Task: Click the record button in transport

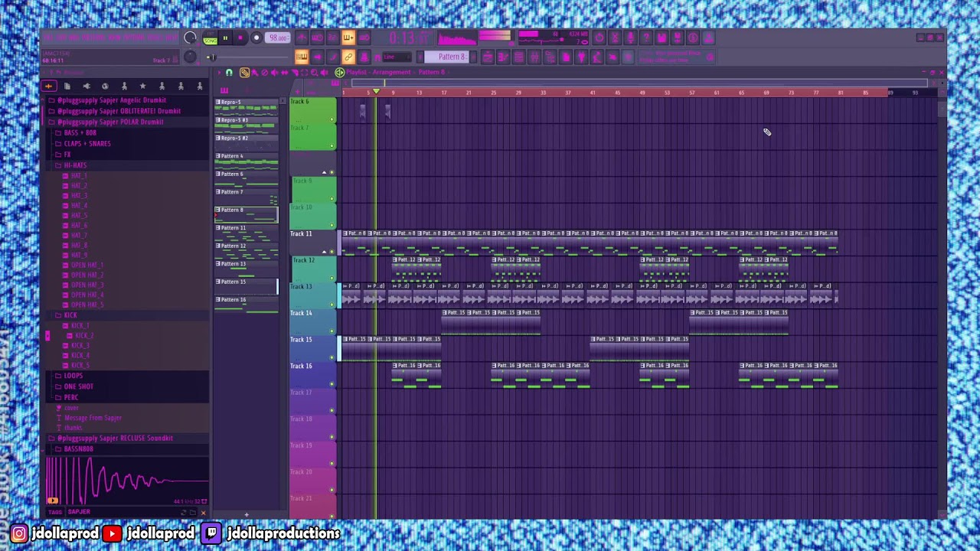Action: [x=256, y=37]
